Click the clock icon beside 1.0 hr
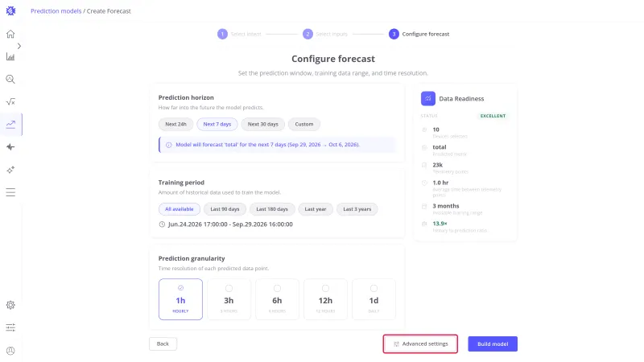Image resolution: width=644 pixels, height=362 pixels. tap(424, 183)
